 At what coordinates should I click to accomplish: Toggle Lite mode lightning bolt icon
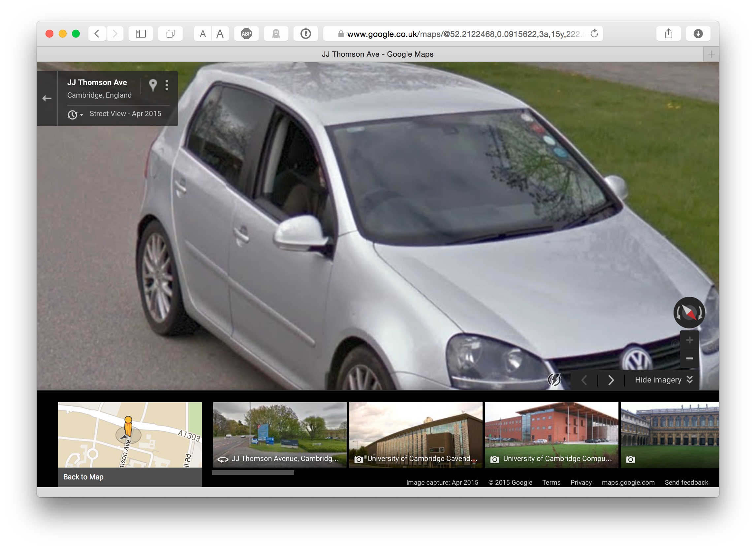554,380
